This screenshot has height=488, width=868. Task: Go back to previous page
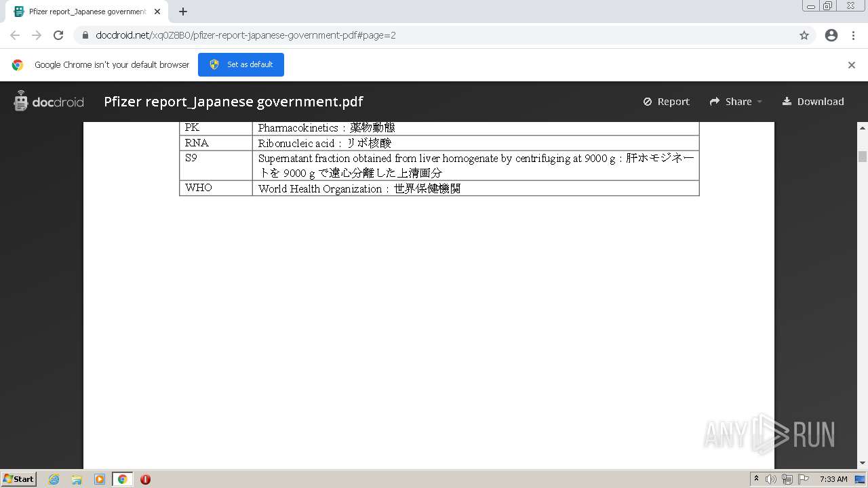[x=15, y=35]
